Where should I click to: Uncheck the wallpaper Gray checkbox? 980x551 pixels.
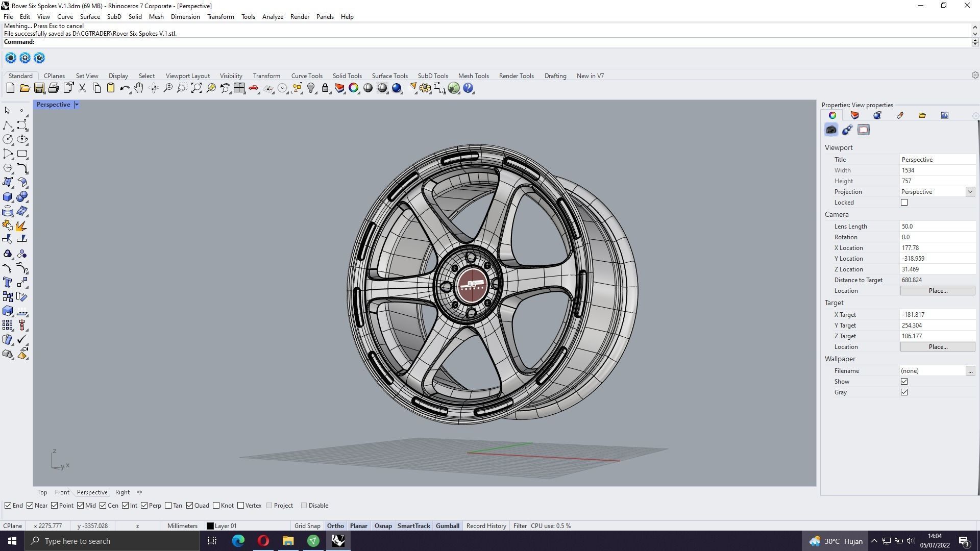(904, 392)
